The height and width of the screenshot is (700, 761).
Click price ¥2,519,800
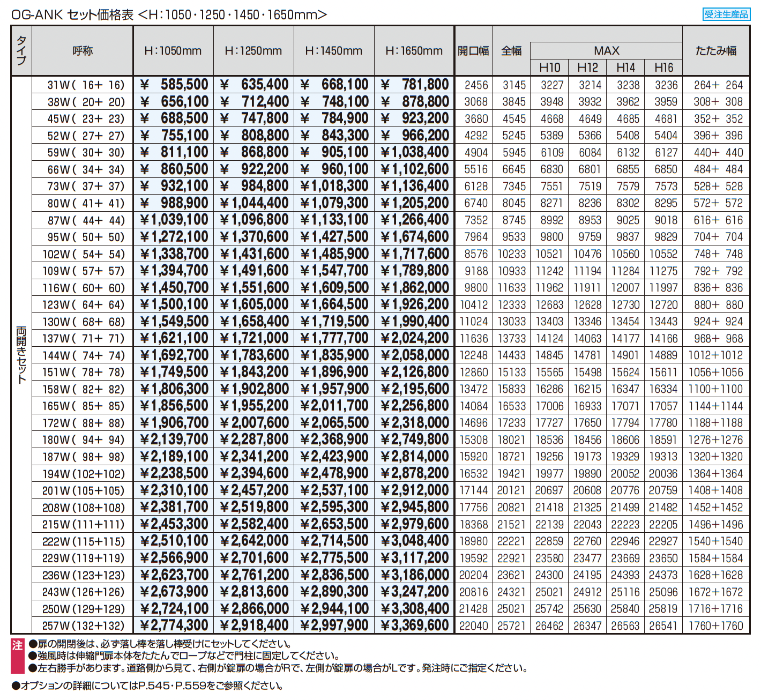[254, 507]
